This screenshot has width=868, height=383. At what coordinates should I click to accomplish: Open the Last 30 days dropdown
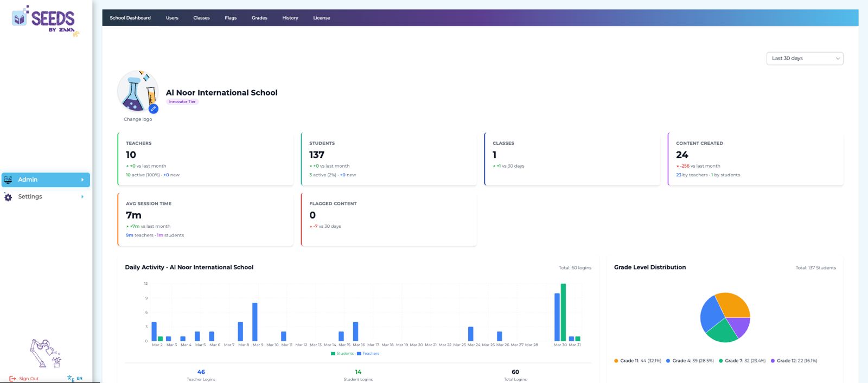click(x=804, y=59)
